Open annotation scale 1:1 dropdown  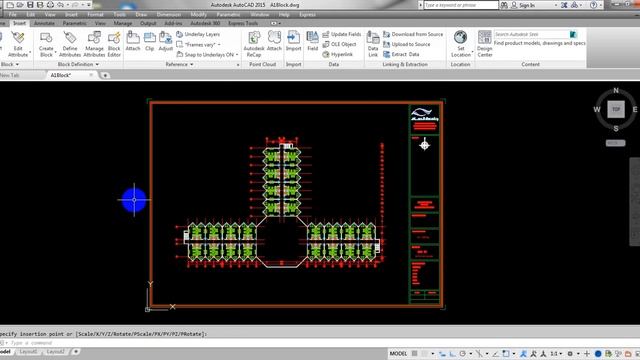(x=556, y=353)
